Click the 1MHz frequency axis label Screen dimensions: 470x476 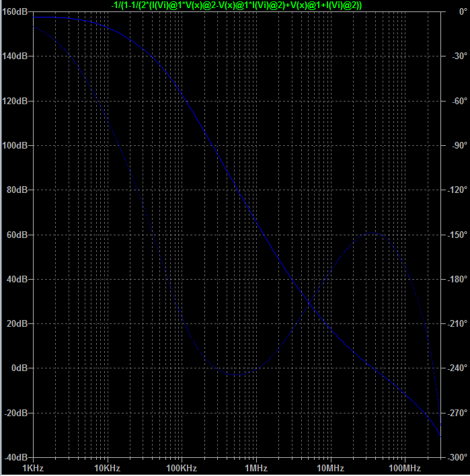click(256, 468)
